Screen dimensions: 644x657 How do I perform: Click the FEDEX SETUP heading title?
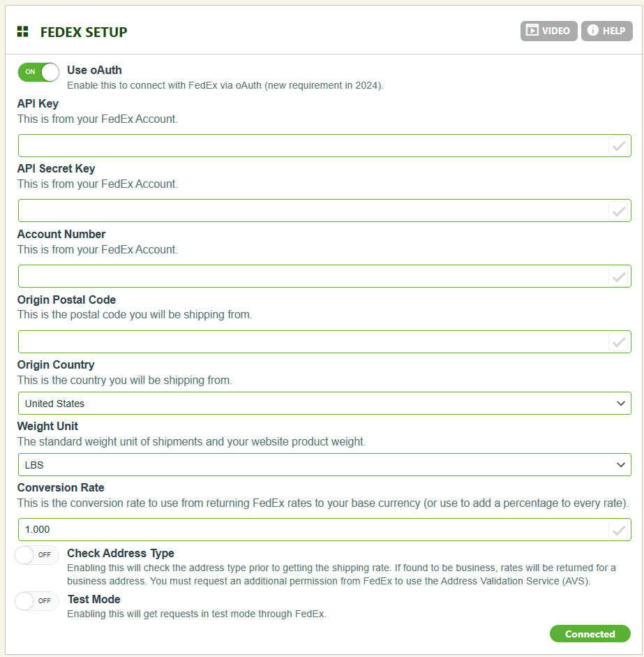pos(84,33)
